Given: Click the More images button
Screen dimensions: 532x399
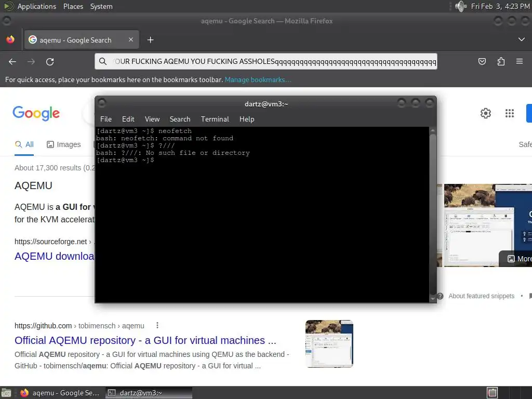Looking at the screenshot, I should [x=516, y=259].
